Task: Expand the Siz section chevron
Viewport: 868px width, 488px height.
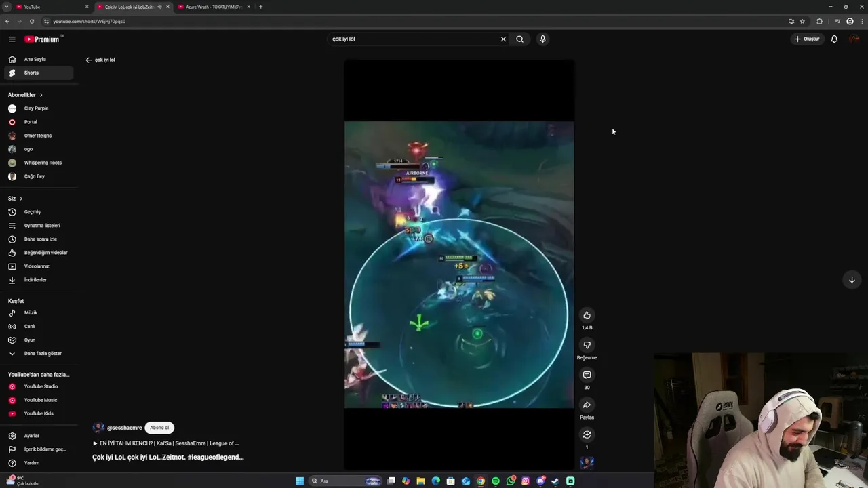Action: tap(21, 199)
